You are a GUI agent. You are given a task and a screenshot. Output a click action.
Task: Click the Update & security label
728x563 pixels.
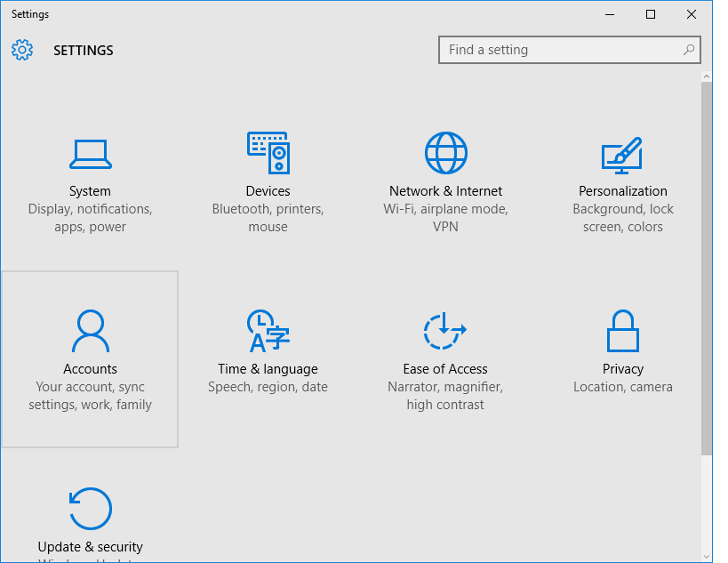[x=90, y=547]
